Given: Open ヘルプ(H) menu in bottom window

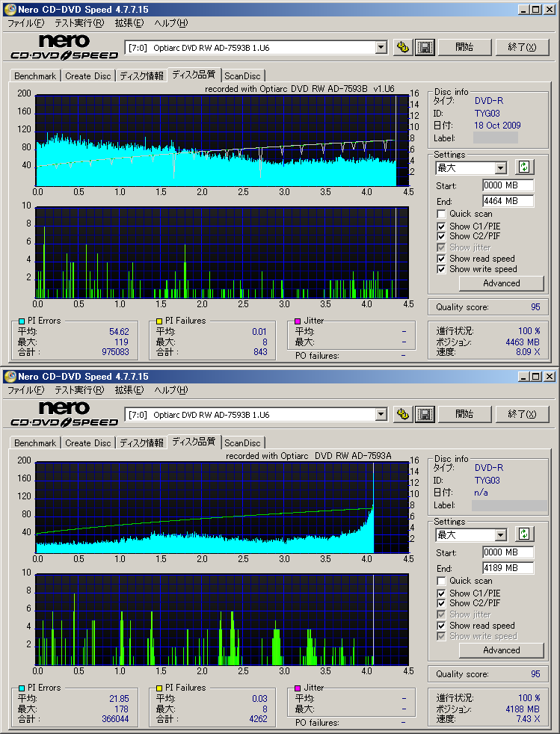Looking at the screenshot, I should 171,390.
